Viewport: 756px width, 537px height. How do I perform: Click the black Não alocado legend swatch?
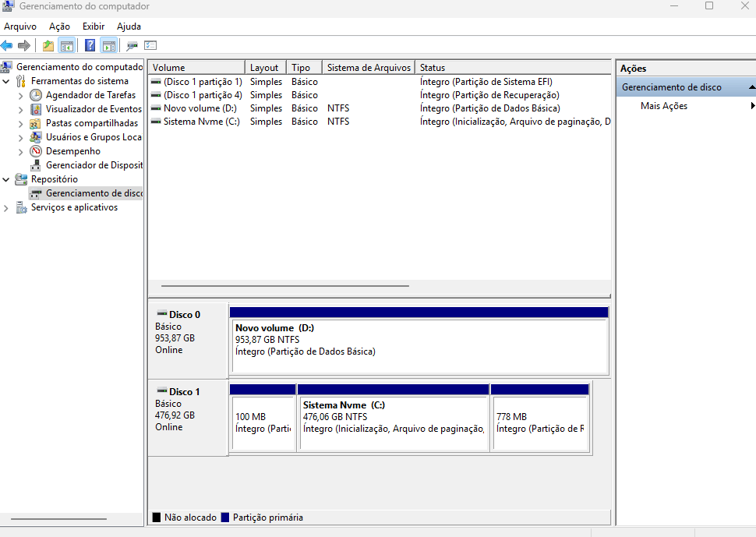click(x=156, y=518)
